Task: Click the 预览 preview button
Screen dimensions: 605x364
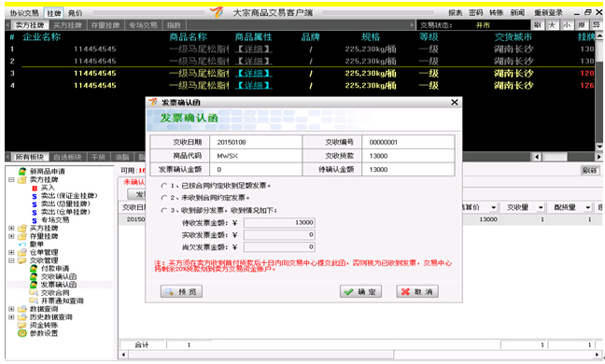Action: [181, 292]
